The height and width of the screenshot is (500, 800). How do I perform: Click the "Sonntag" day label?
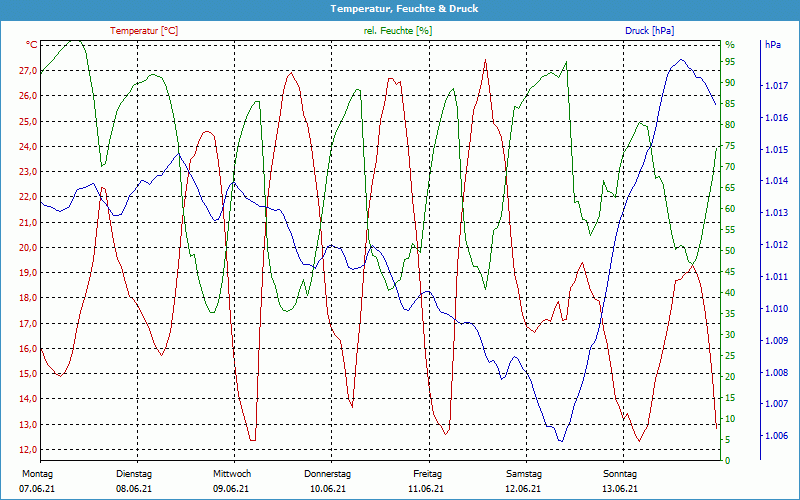[x=620, y=474]
